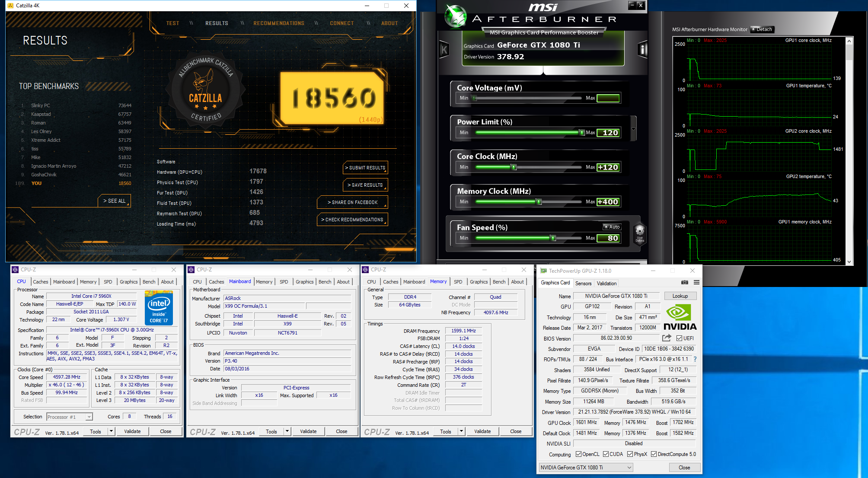Click the GPU-Z BIOS export share icon
This screenshot has width=868, height=478.
pyautogui.click(x=667, y=338)
